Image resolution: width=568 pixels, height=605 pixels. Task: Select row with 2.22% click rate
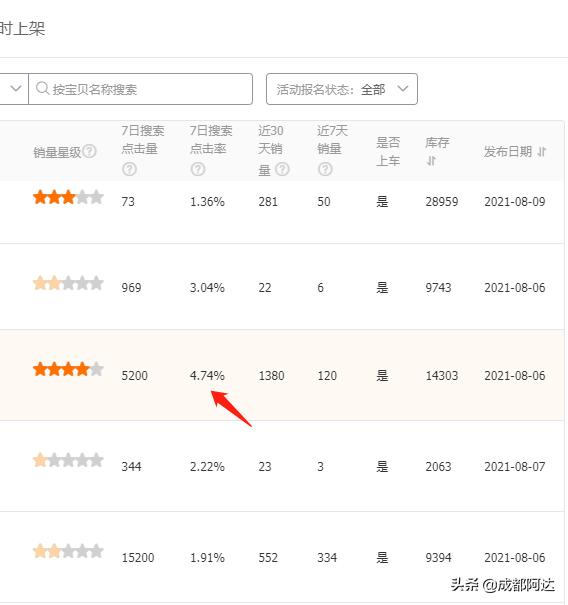click(x=282, y=466)
